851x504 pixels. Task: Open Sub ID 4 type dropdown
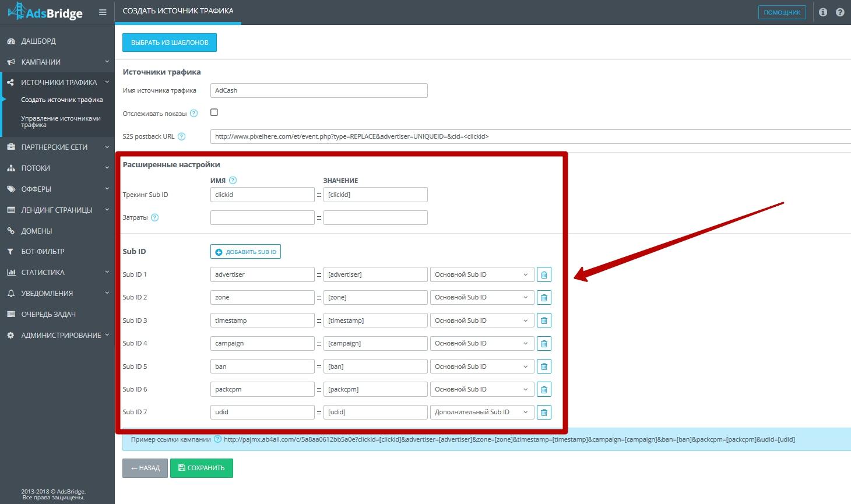point(482,344)
